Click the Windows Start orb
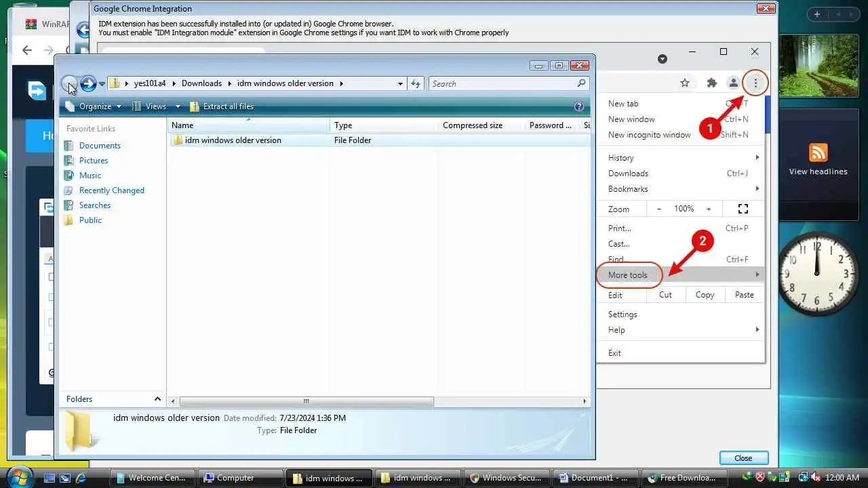Viewport: 868px width, 488px height. point(19,476)
